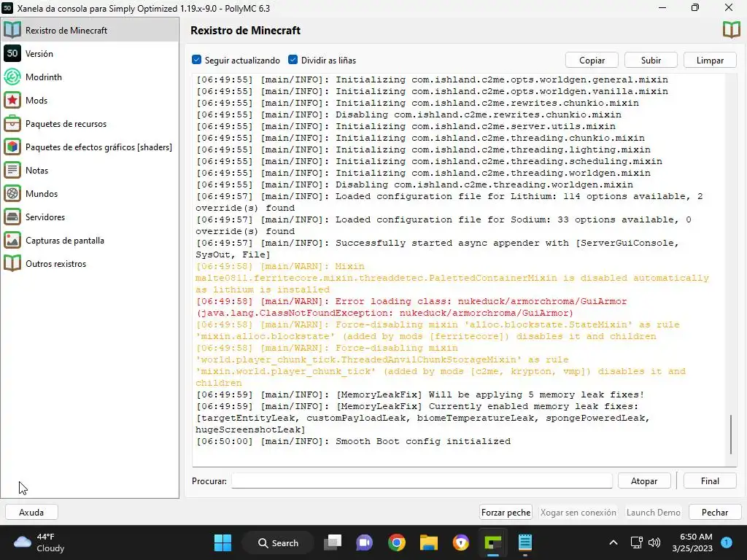Toggle Dividir as liñas checkbox
747x560 pixels.
tap(293, 60)
